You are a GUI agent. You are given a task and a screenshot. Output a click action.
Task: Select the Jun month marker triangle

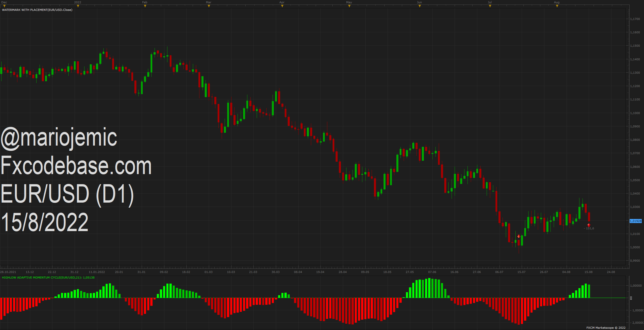420,6
